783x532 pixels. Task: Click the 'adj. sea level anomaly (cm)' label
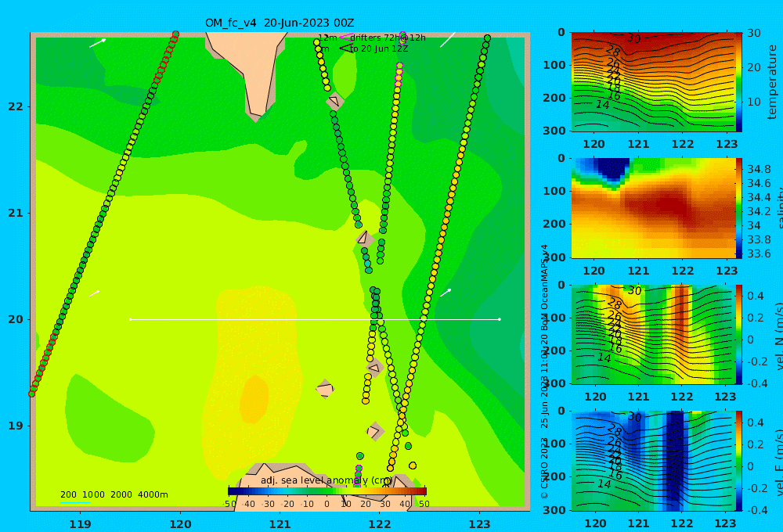326,480
